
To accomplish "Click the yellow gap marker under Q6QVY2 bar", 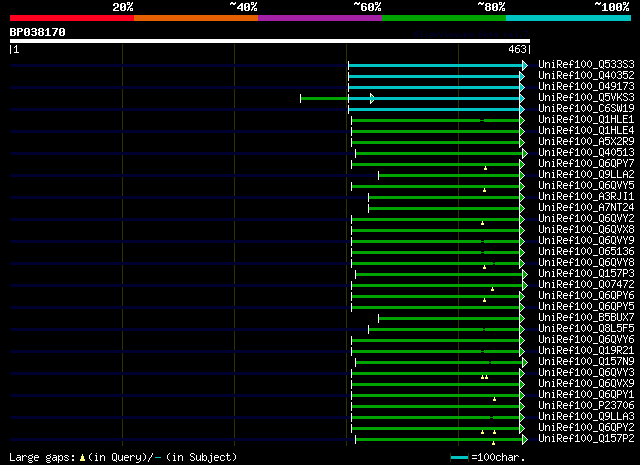I will coord(482,223).
